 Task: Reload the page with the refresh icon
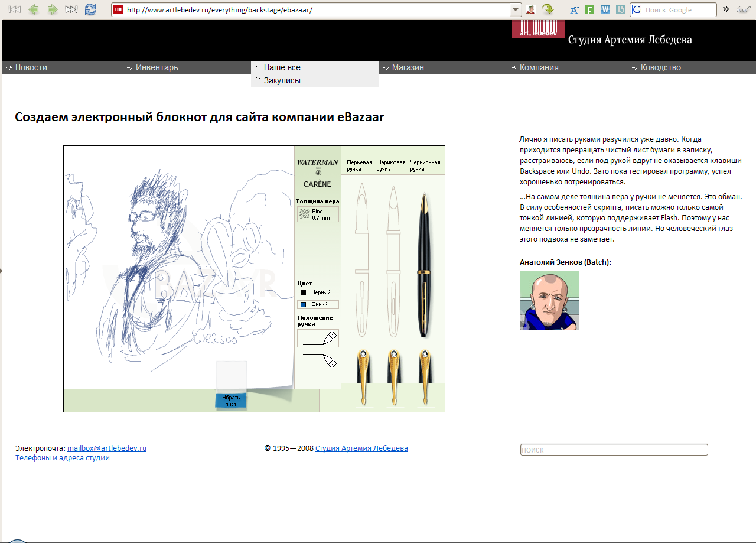point(90,9)
